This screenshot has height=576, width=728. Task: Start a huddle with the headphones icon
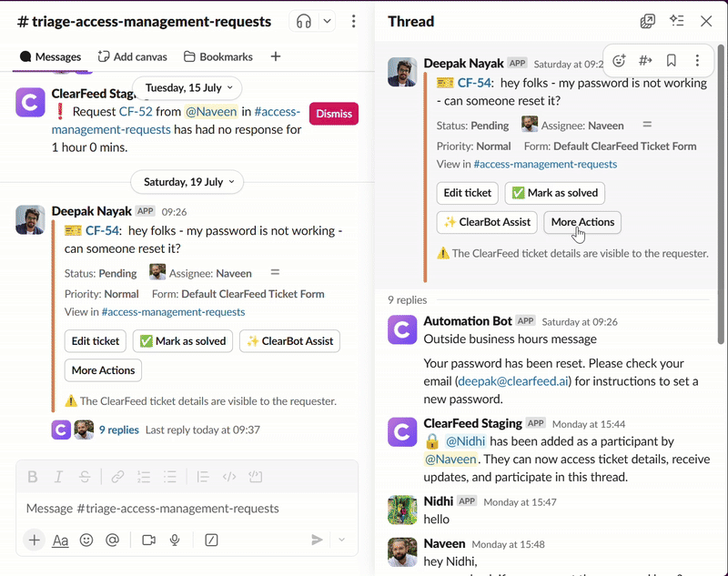pos(304,21)
